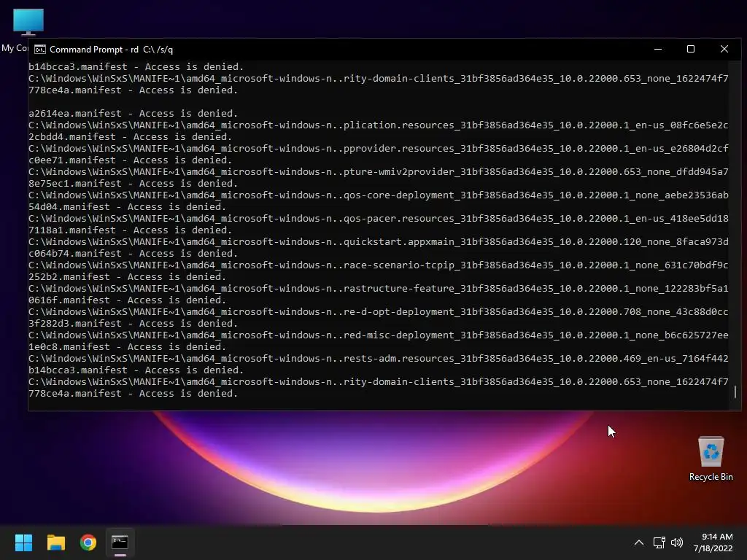Click the path line containing 'qos-core-deployment'
747x560 pixels.
pos(379,195)
